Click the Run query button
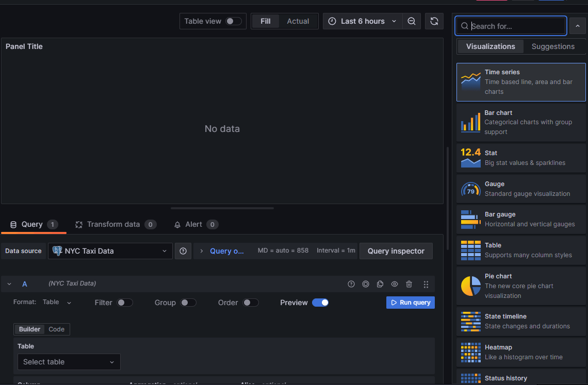 click(410, 303)
